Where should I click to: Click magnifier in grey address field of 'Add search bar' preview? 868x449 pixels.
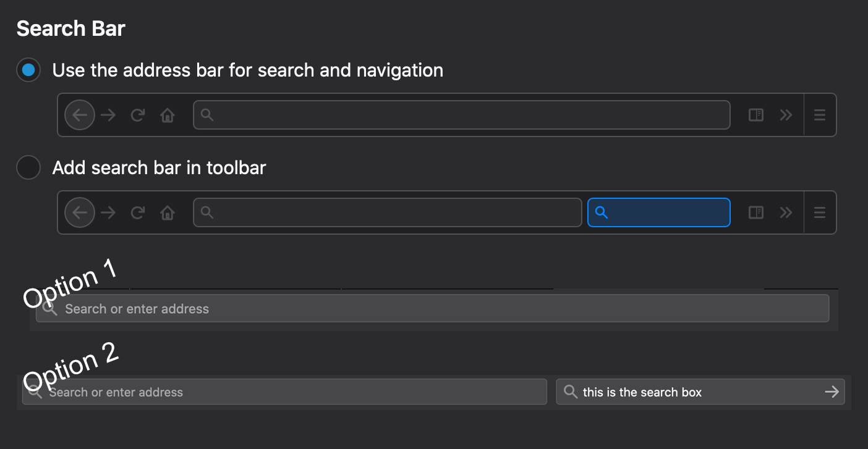pyautogui.click(x=207, y=212)
